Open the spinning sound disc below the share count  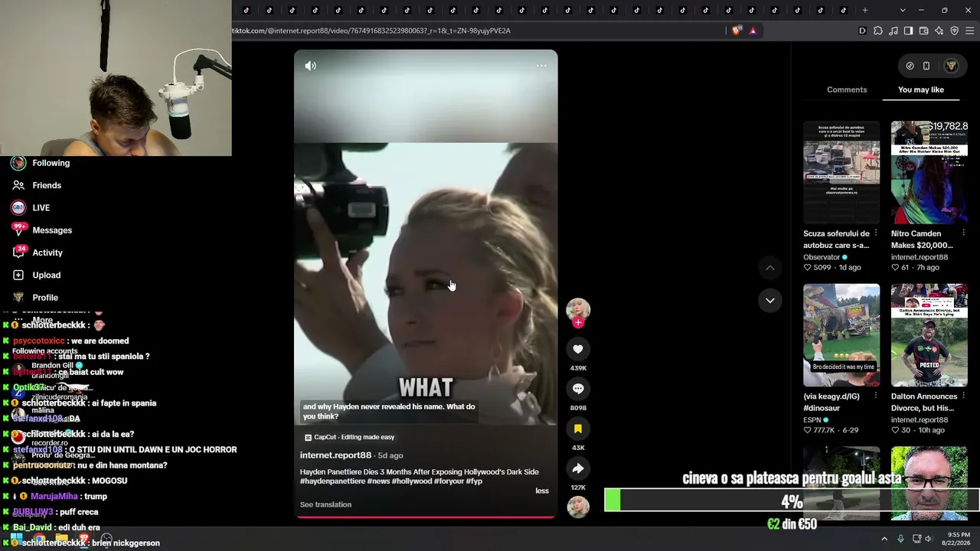(x=578, y=507)
